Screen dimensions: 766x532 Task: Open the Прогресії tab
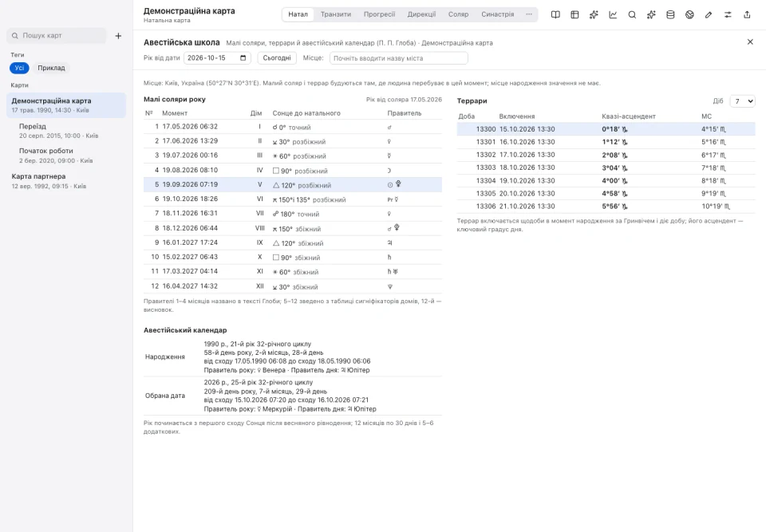point(379,14)
